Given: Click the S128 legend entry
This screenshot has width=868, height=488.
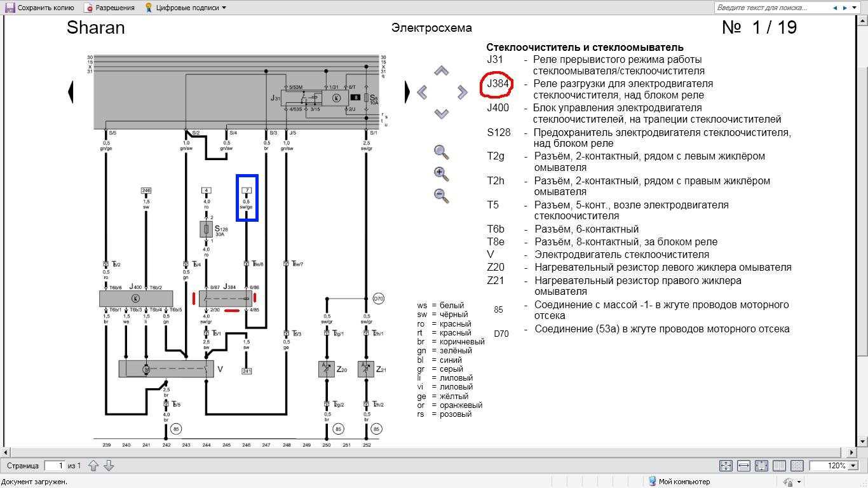Looking at the screenshot, I should (x=639, y=138).
